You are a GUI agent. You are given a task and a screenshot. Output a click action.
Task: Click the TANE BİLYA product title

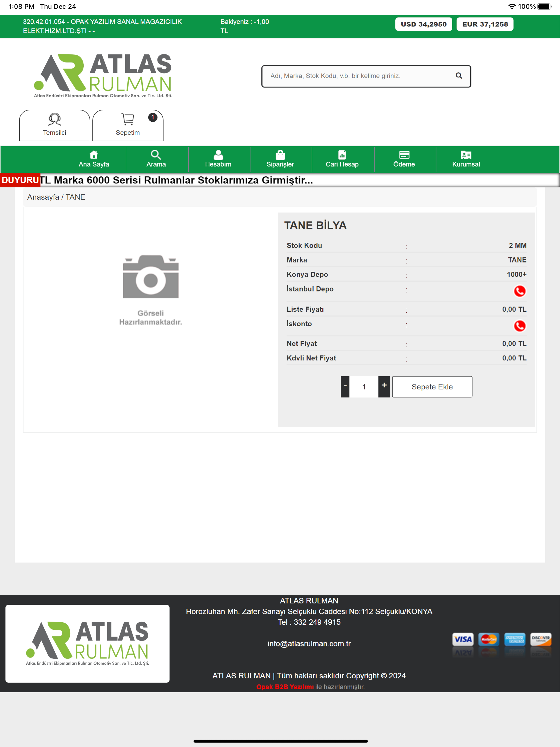[x=316, y=226]
